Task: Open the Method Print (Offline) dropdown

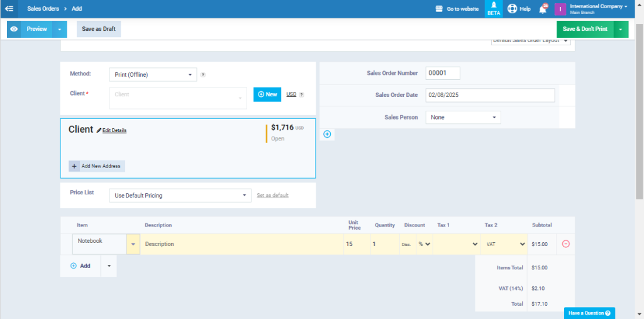Action: coord(153,75)
